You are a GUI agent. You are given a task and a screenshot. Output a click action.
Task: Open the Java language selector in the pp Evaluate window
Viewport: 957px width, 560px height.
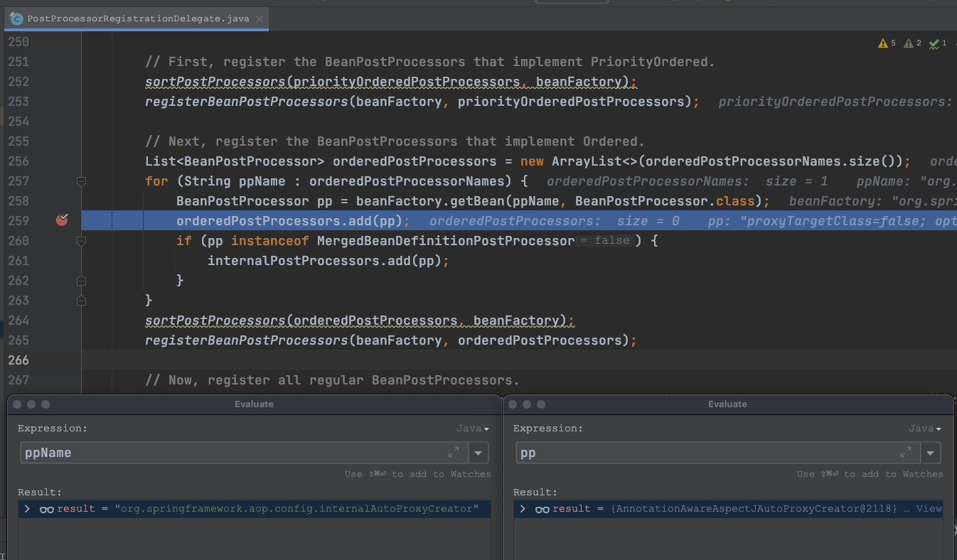click(925, 429)
